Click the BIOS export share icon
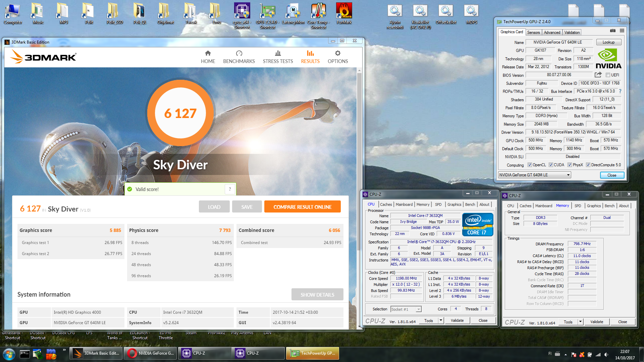This screenshot has width=644, height=362. coord(598,75)
